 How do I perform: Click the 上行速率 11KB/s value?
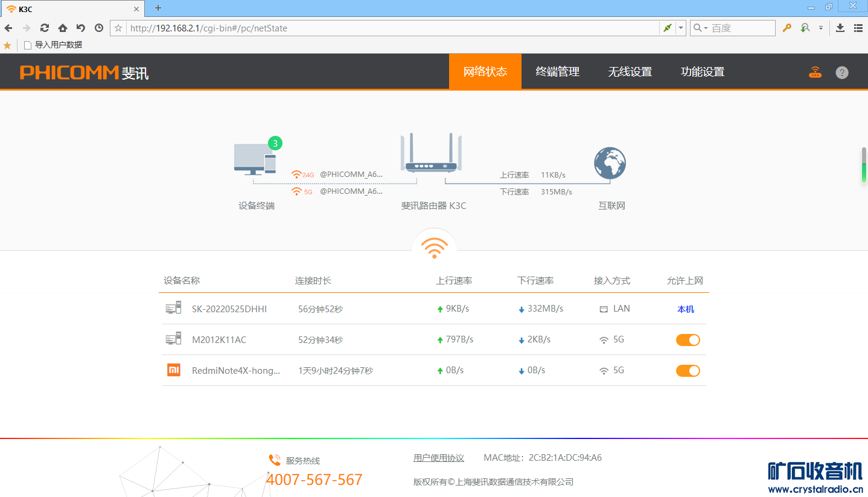pyautogui.click(x=554, y=175)
